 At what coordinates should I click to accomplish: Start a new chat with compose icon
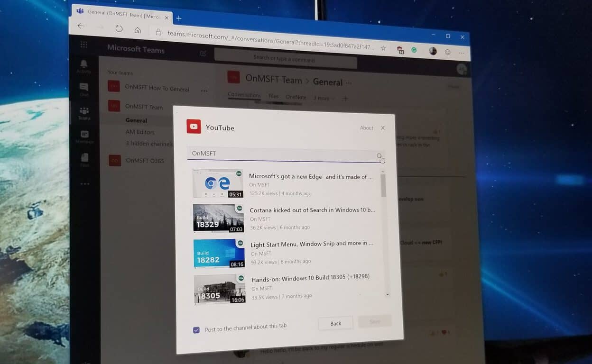pos(203,54)
